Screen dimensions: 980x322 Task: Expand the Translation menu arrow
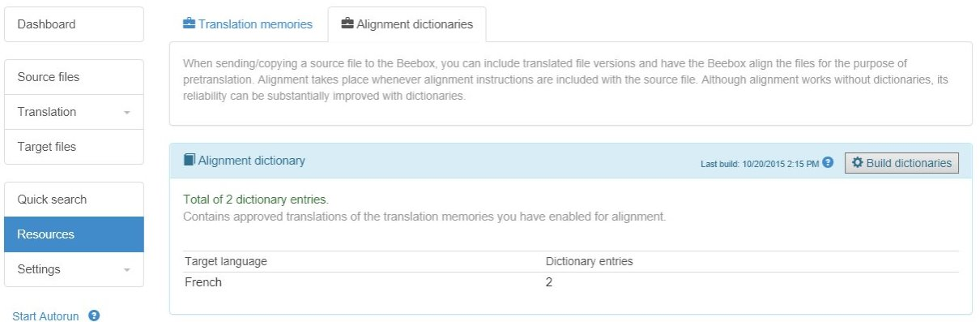click(127, 113)
